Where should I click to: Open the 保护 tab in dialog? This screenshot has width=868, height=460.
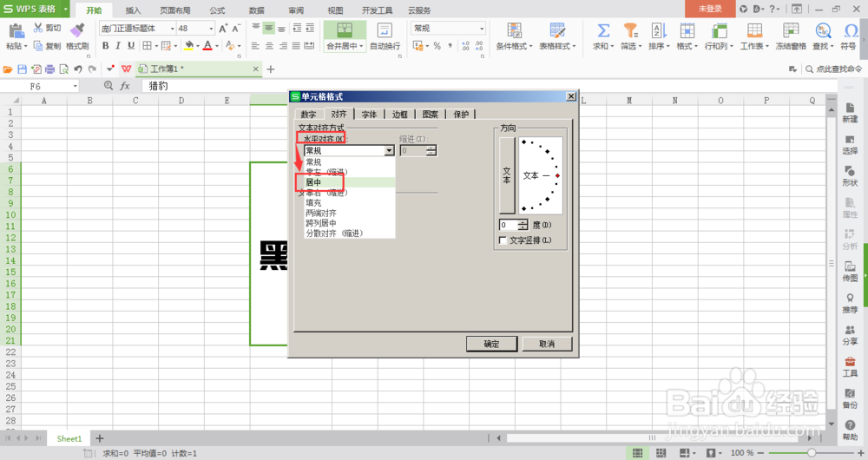[x=461, y=115]
